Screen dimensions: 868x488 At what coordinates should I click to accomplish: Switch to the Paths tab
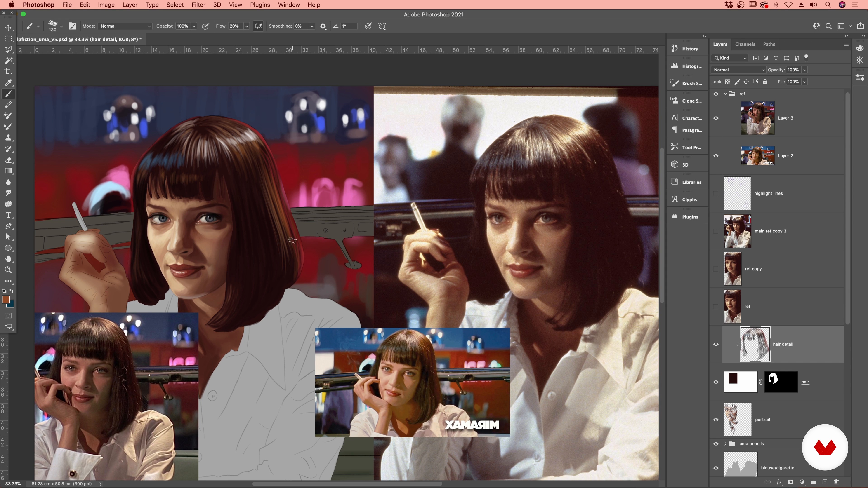click(769, 44)
